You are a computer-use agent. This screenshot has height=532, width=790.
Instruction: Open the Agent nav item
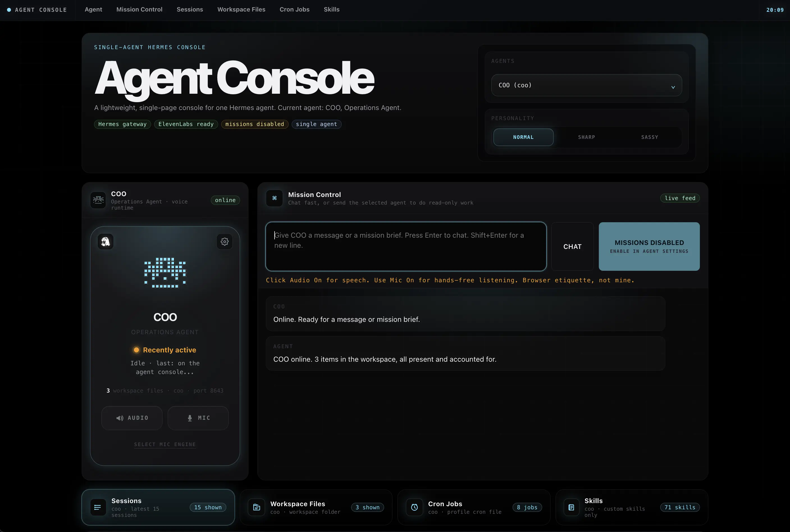click(93, 10)
